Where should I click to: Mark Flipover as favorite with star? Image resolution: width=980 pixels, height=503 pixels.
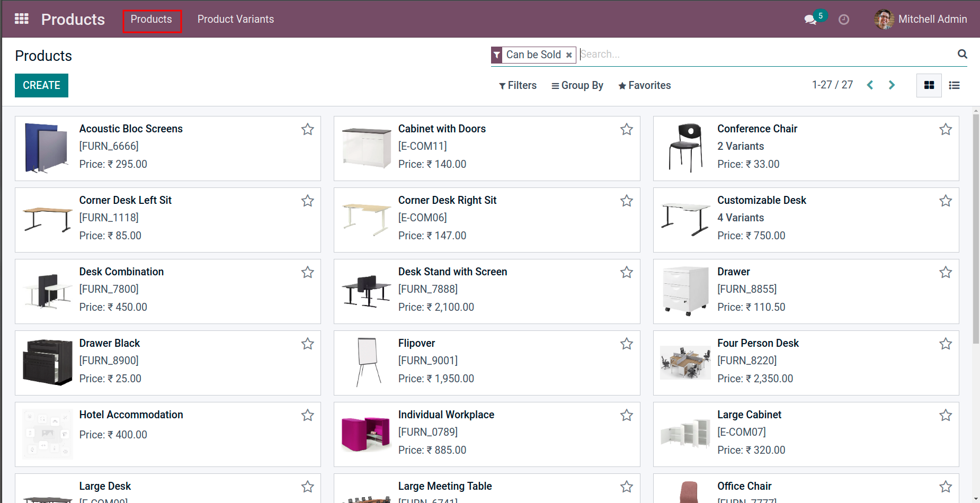(x=627, y=344)
